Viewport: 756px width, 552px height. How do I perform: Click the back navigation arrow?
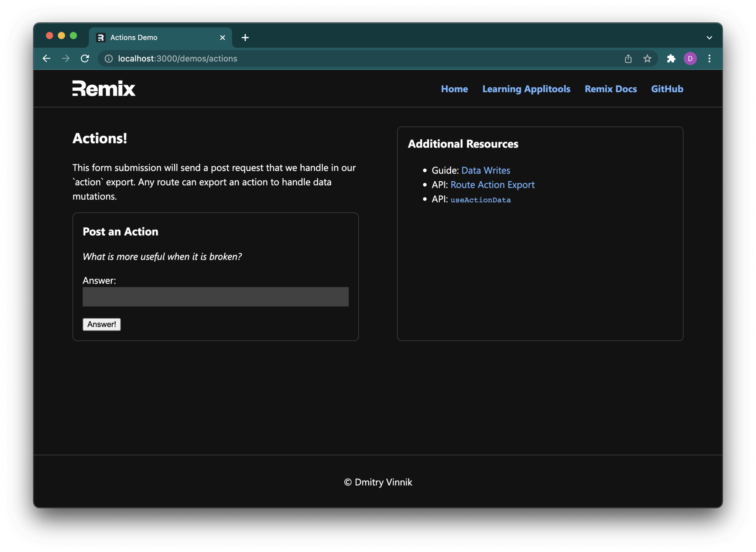tap(46, 59)
